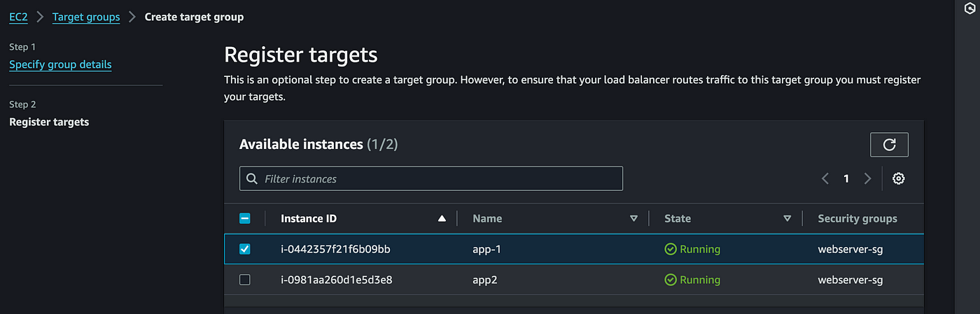The width and height of the screenshot is (980, 314).
Task: Go to next page of instances
Action: [867, 179]
